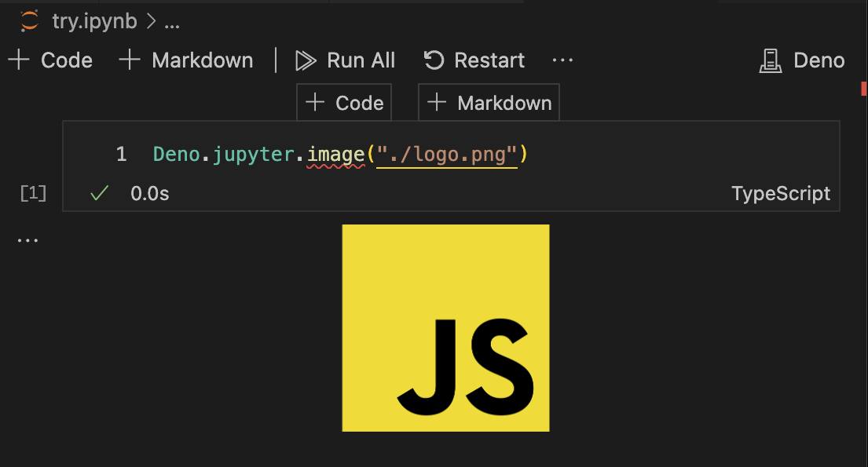Open more notebook actions via ellipsis icon
The width and height of the screenshot is (868, 467).
pos(562,60)
